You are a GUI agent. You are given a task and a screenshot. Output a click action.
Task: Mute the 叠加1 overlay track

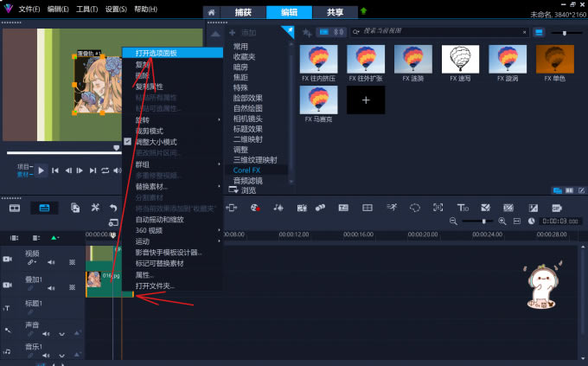[51, 288]
